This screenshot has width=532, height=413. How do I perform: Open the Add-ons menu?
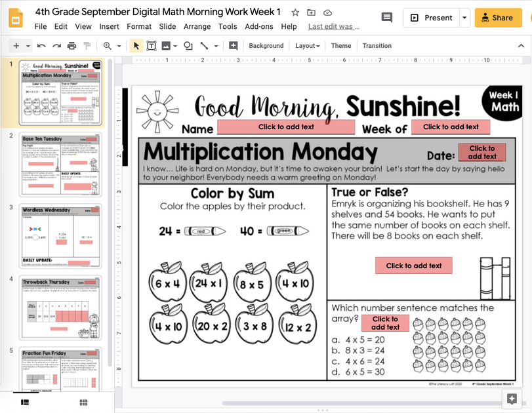click(258, 27)
